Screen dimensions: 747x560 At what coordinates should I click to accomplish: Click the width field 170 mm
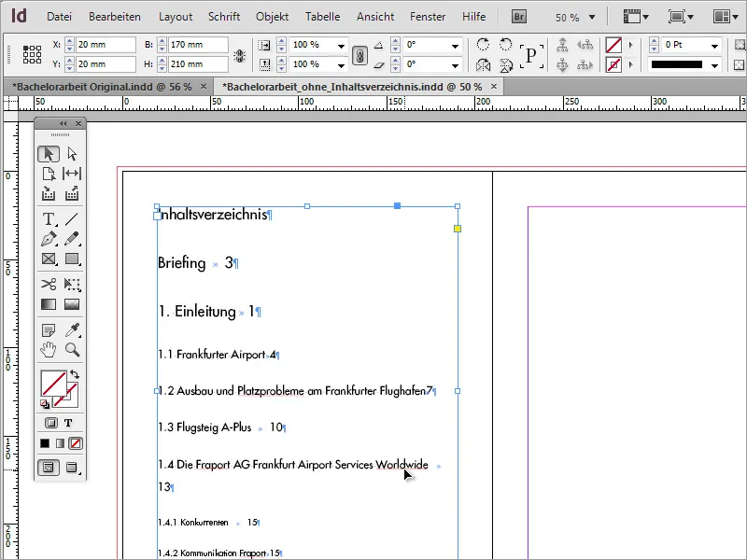coord(198,45)
